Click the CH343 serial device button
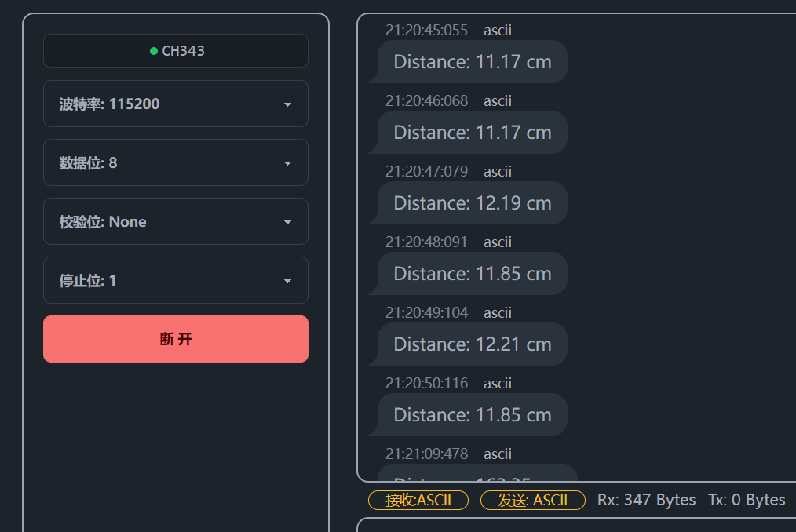The height and width of the screenshot is (532, 796). point(176,51)
